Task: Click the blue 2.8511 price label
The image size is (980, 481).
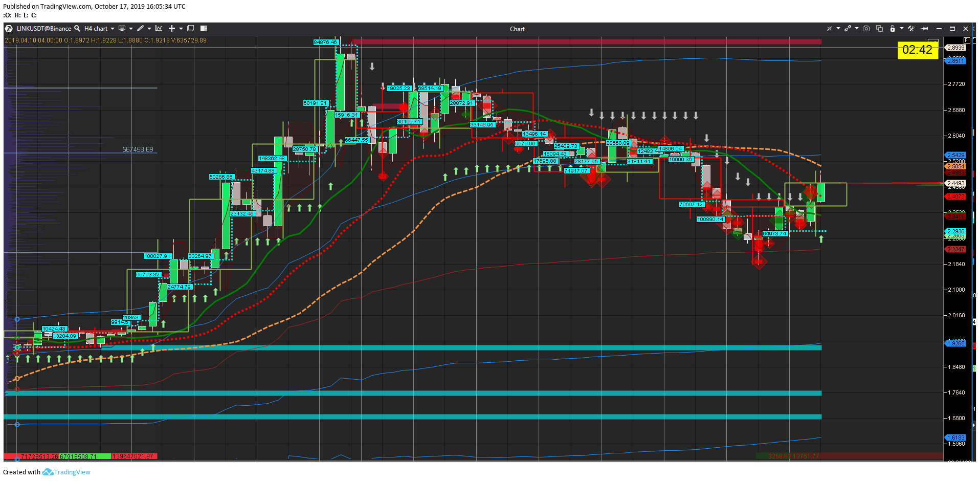Action: (955, 61)
